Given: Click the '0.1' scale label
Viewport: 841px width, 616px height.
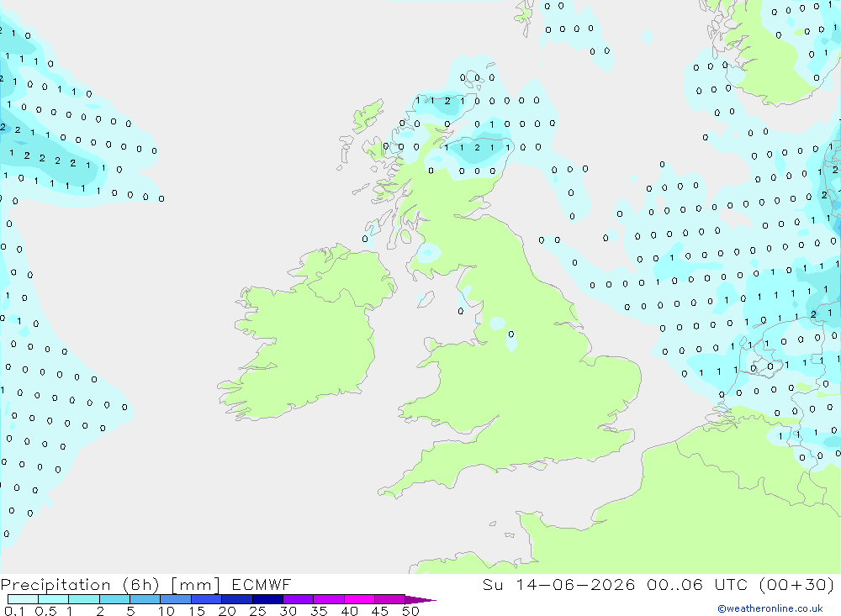Looking at the screenshot, I should tap(14, 611).
